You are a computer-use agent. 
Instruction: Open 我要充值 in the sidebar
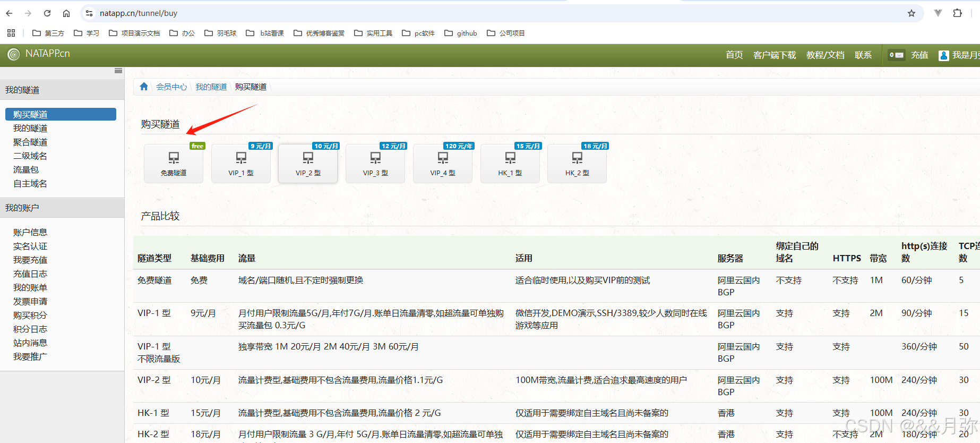click(x=30, y=260)
